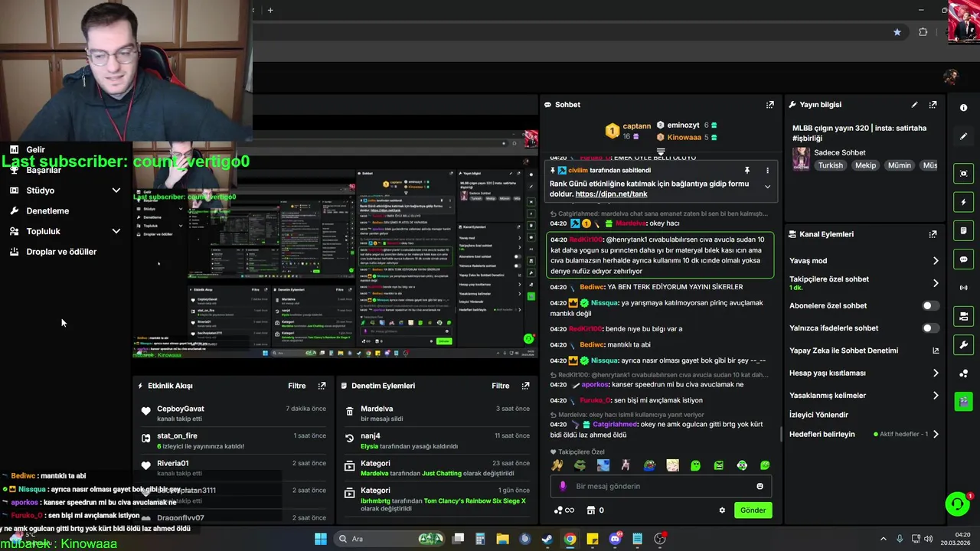Click the frog emote in follower emotes
Screen dimensions: 980x551
pos(580,465)
